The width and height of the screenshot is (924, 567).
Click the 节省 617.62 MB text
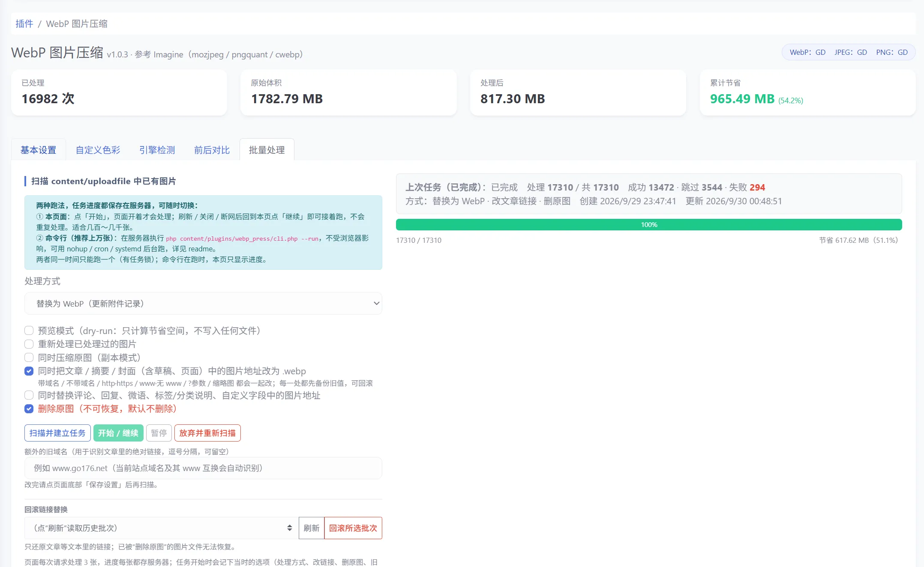click(x=858, y=240)
